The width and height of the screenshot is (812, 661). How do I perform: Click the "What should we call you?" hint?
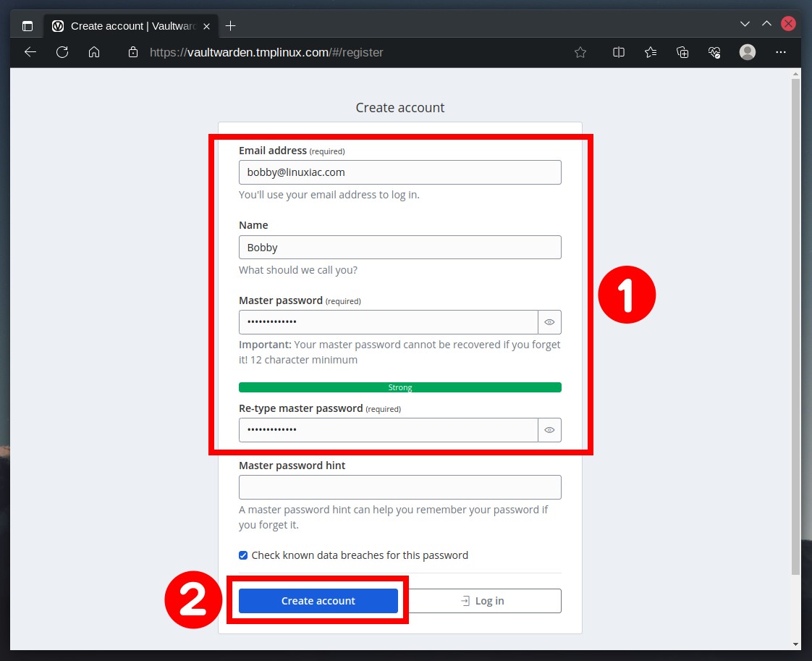coord(297,270)
